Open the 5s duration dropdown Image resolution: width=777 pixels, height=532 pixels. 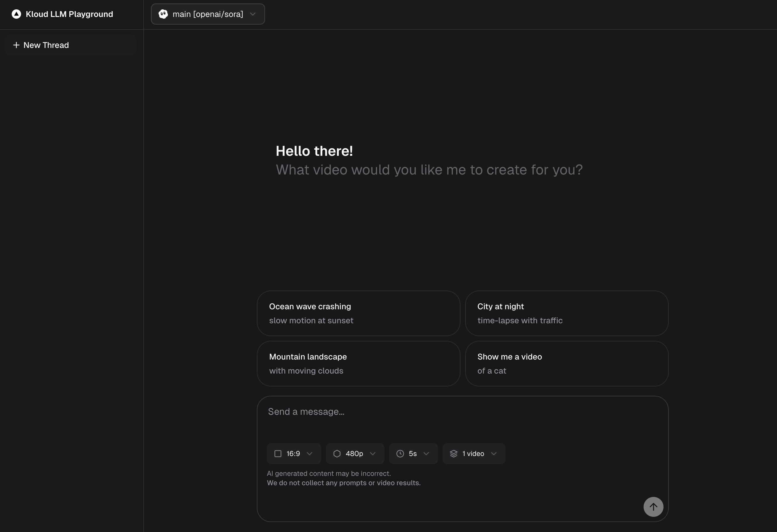(413, 453)
